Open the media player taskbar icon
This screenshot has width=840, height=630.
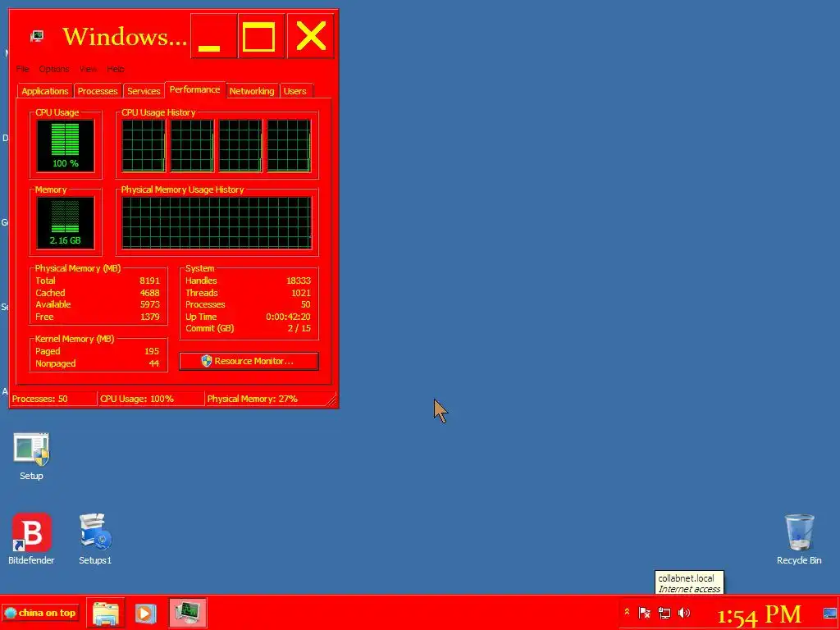pos(145,612)
